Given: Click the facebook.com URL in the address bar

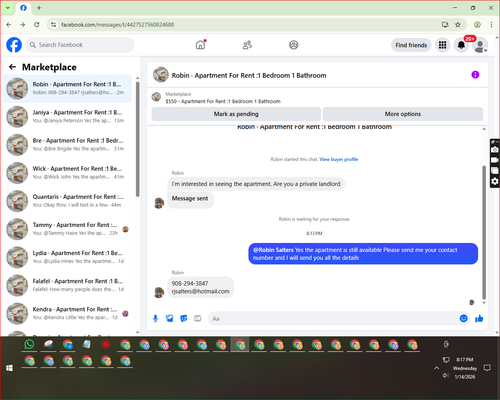Looking at the screenshot, I should coord(117,25).
